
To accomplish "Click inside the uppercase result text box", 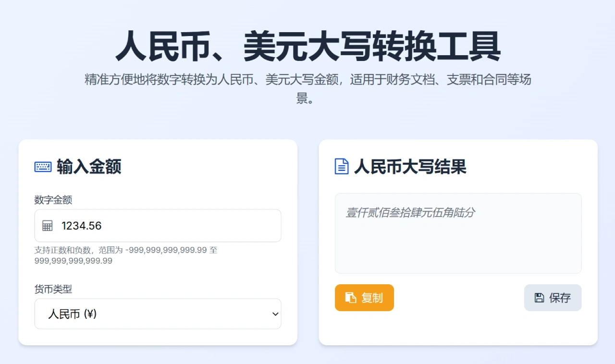I will [x=458, y=245].
